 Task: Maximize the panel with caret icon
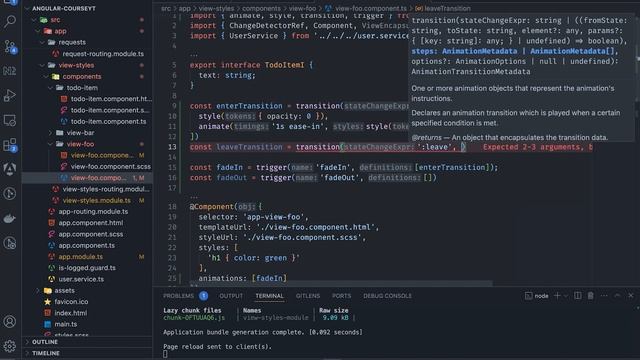click(617, 296)
